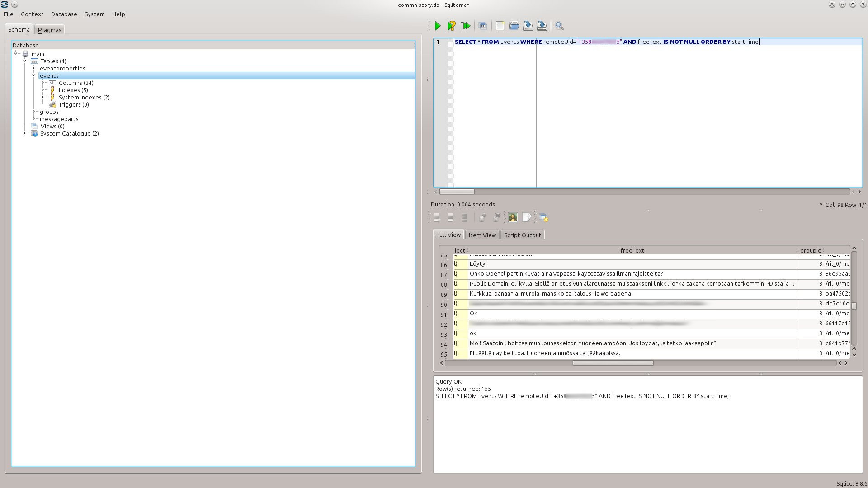Click the Database header of schema tree

213,45
